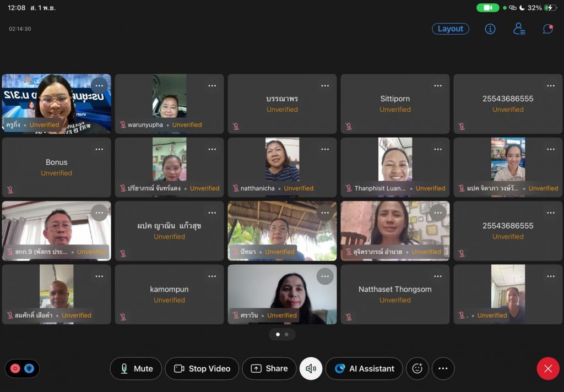This screenshot has width=564, height=392.
Task: Stop Video camera toggle
Action: 202,369
